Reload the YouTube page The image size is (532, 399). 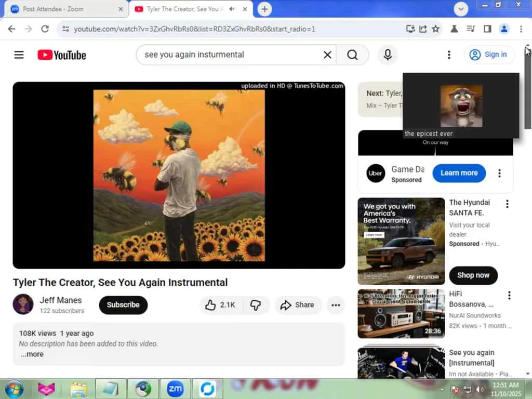[45, 29]
